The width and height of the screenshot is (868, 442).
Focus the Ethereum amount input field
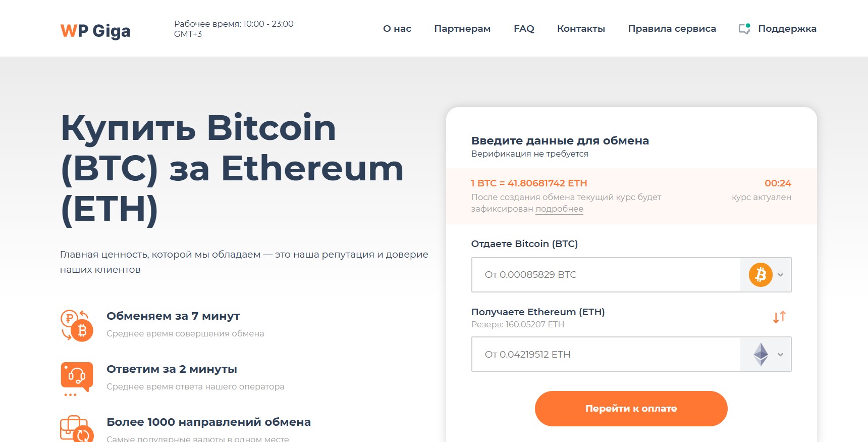point(606,354)
